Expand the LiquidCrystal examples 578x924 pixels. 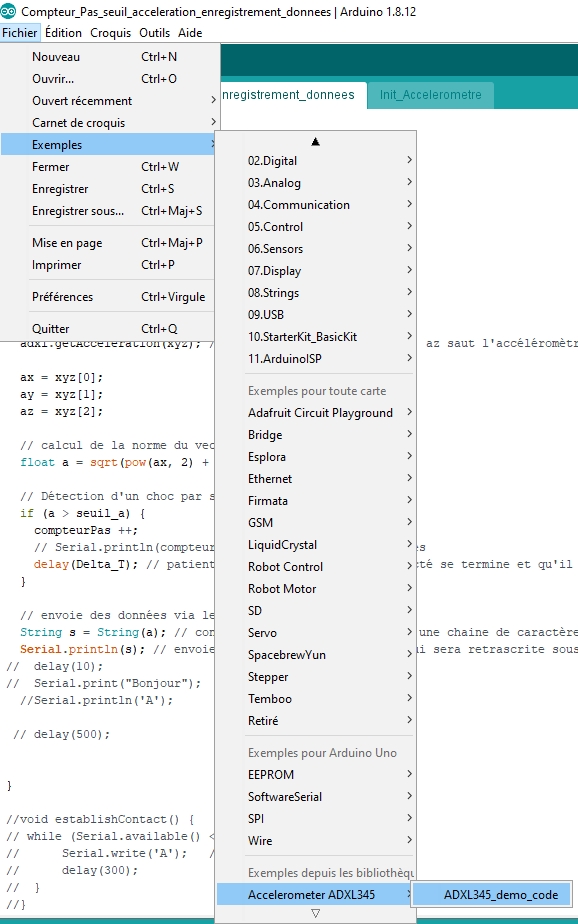(x=316, y=545)
